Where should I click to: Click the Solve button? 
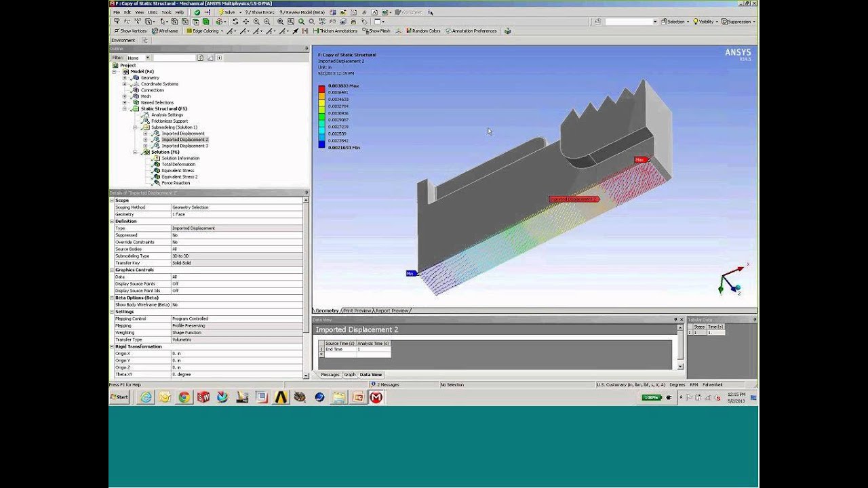click(x=229, y=12)
